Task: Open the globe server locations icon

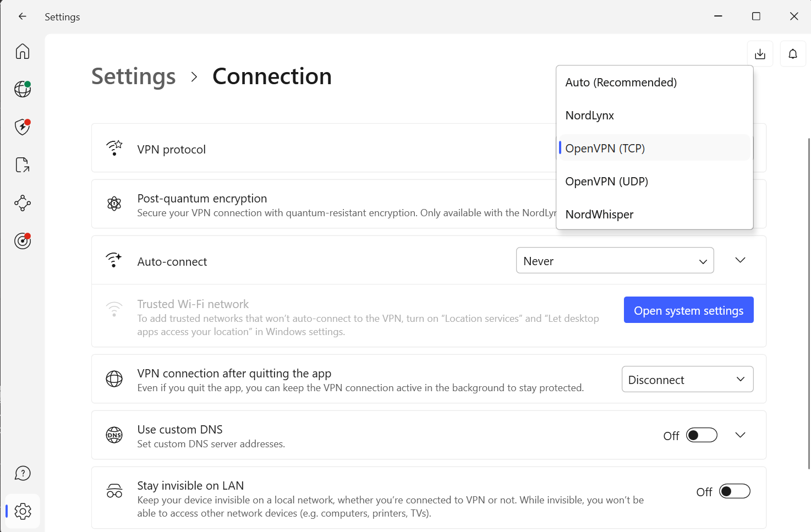Action: pyautogui.click(x=23, y=89)
